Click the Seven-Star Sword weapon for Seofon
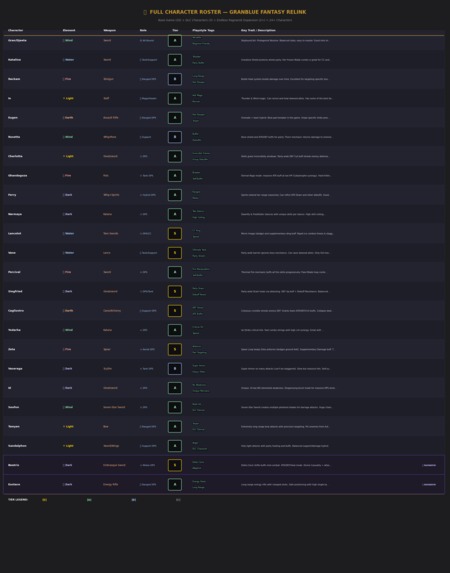The height and width of the screenshot is (573, 450). (x=114, y=407)
